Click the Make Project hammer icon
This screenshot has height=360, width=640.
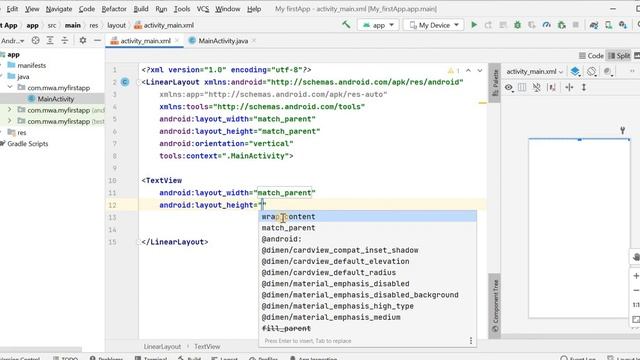(x=346, y=25)
